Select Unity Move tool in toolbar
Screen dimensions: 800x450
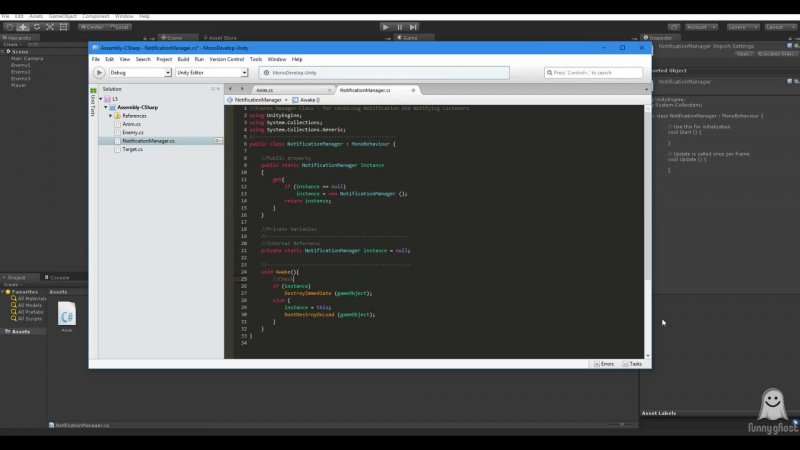[x=23, y=27]
